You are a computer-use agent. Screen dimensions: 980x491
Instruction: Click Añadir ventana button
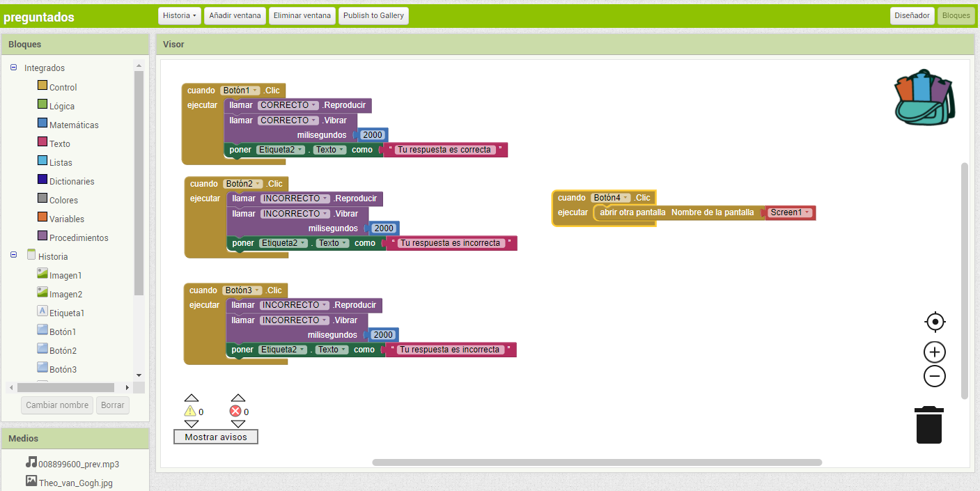[x=235, y=15]
